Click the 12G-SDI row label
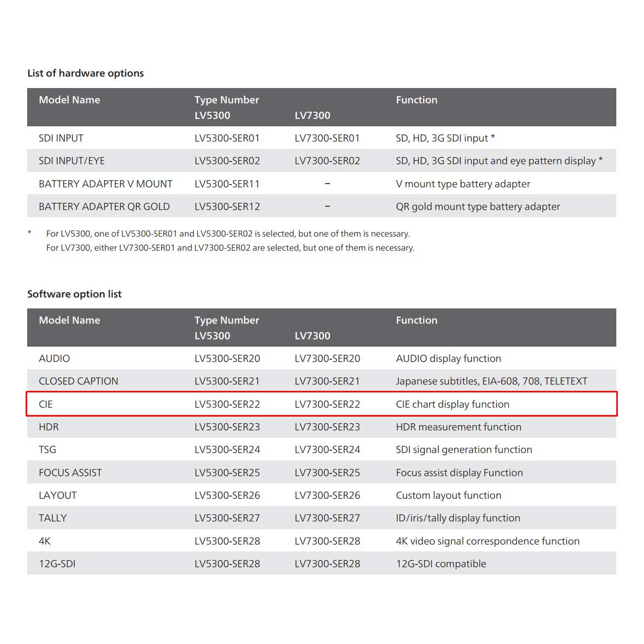Screen dimensions: 644x644 coord(57,563)
